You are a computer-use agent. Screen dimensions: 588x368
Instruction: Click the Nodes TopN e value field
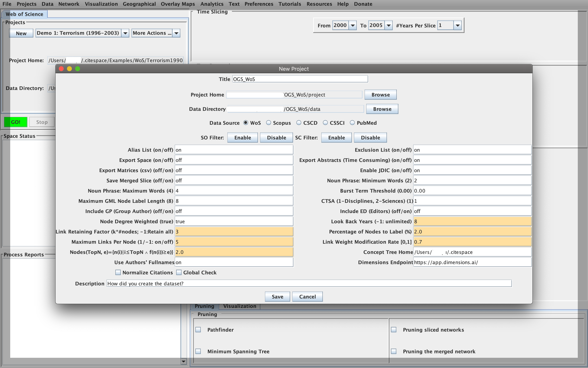234,252
